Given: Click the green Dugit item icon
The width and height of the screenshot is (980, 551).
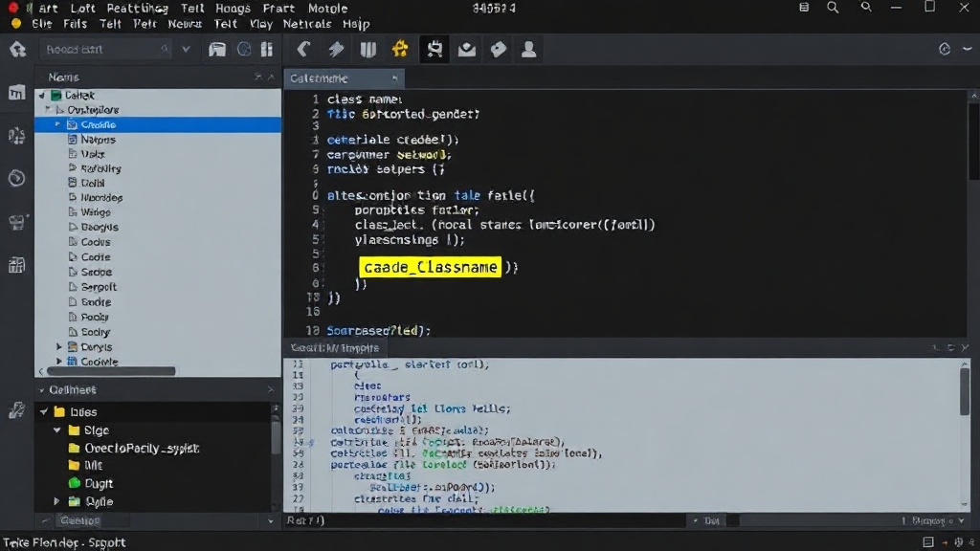Looking at the screenshot, I should point(75,483).
